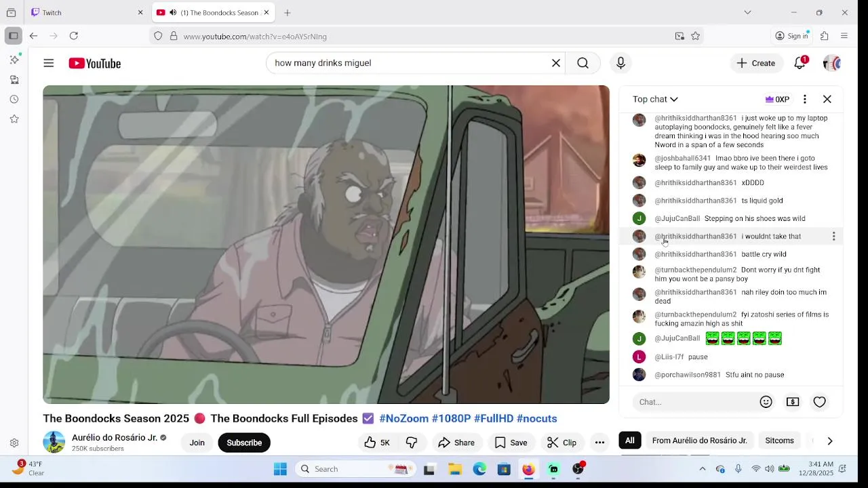Open YouTube notifications bell

click(x=800, y=63)
